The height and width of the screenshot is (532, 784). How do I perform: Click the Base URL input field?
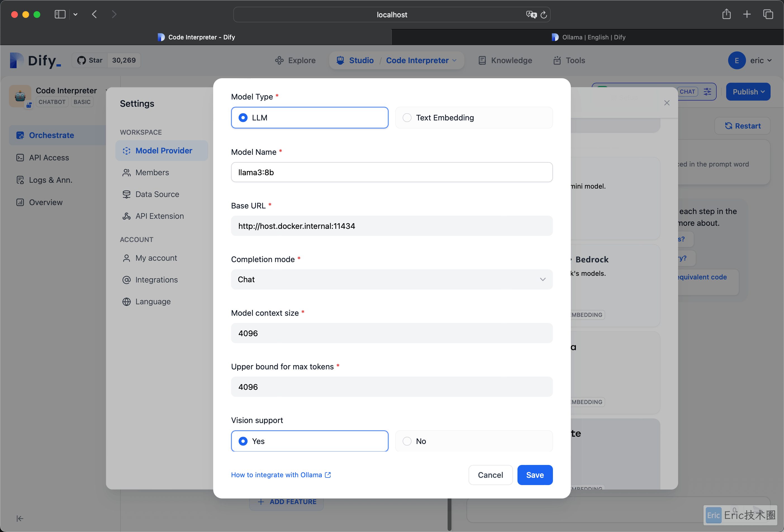pos(392,226)
